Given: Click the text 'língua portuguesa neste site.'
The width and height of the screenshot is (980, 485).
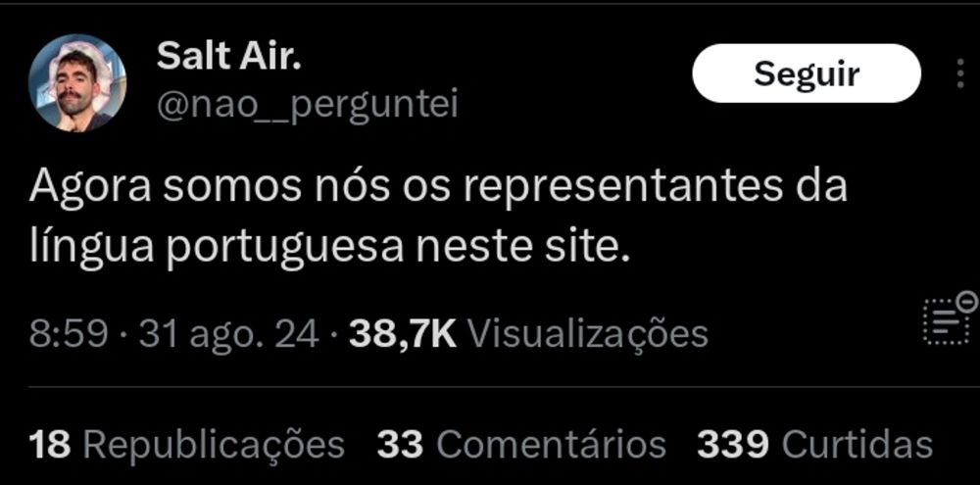Looking at the screenshot, I should click(x=328, y=249).
